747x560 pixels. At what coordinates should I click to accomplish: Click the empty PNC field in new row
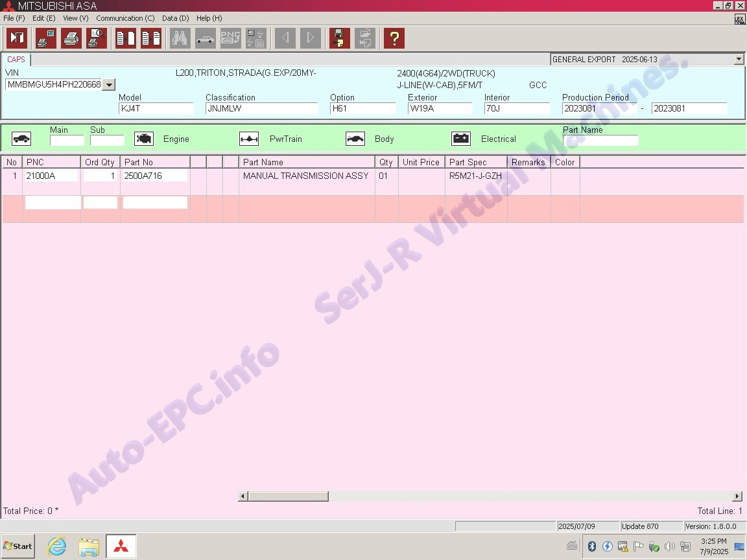tap(53, 203)
